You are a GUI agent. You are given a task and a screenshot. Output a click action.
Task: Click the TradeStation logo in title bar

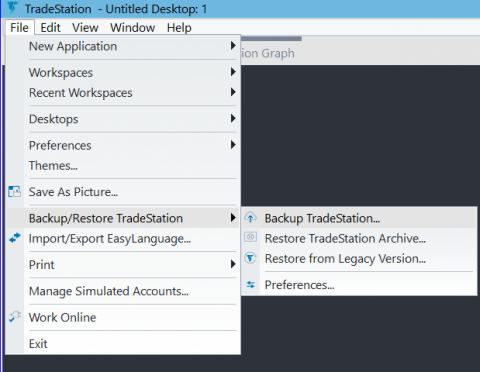(12, 7)
